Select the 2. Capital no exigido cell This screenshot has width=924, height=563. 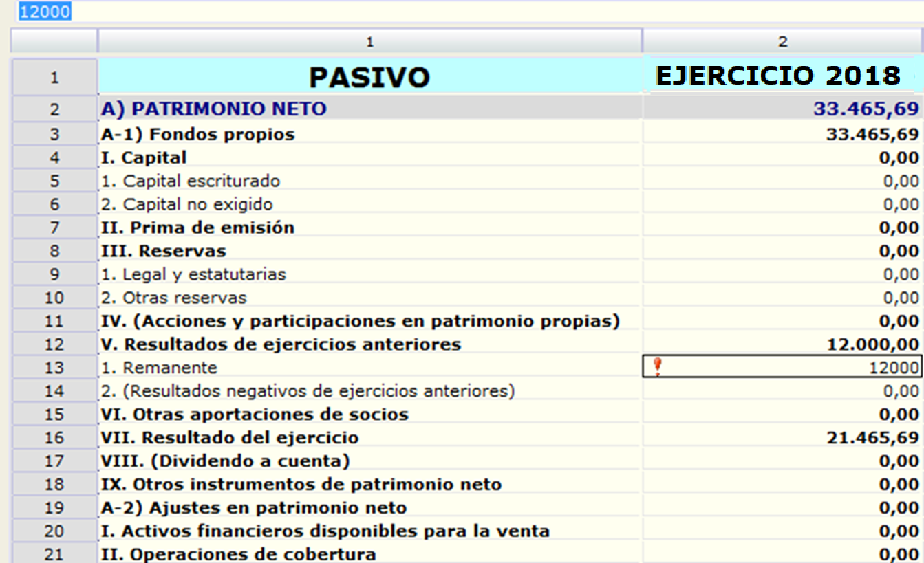point(370,204)
